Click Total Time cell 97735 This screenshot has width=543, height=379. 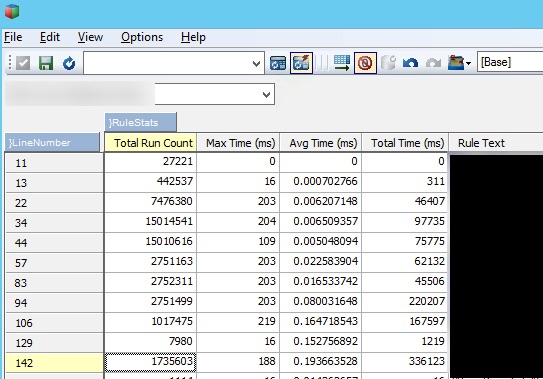(404, 222)
